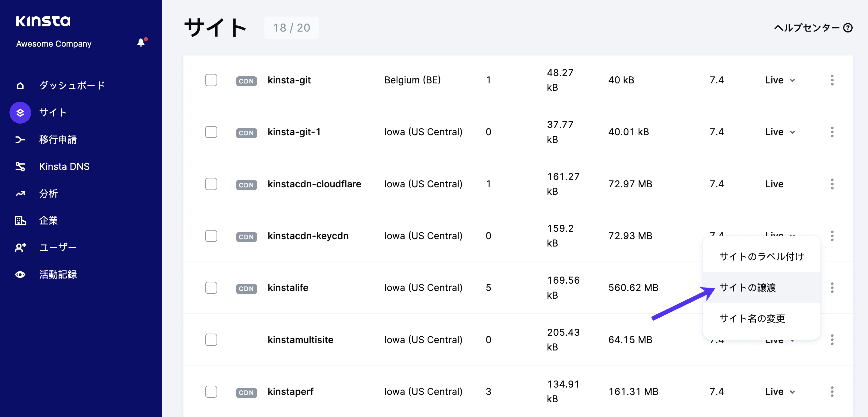Click the analytics trend icon
868x417 pixels.
[x=20, y=193]
